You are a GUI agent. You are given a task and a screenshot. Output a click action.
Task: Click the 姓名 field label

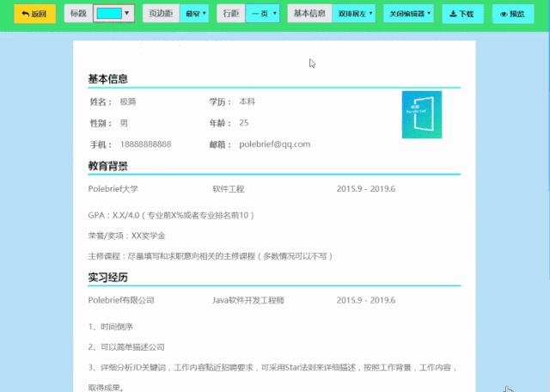click(x=101, y=101)
